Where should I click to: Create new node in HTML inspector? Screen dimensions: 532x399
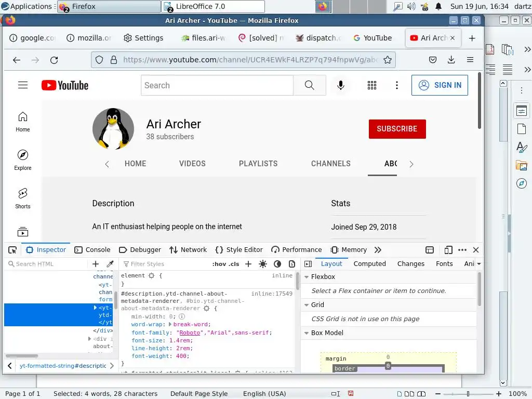point(96,264)
